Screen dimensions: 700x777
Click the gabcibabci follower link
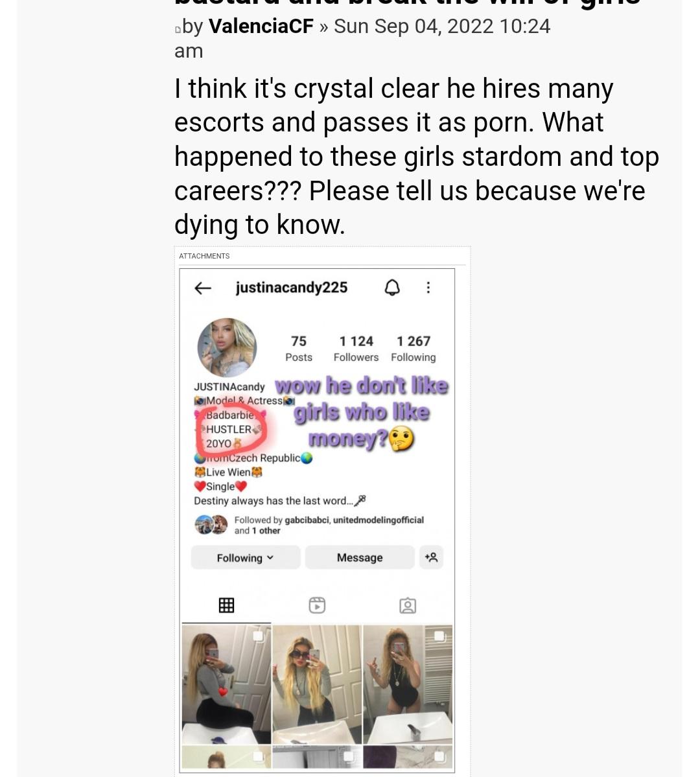pos(307,520)
